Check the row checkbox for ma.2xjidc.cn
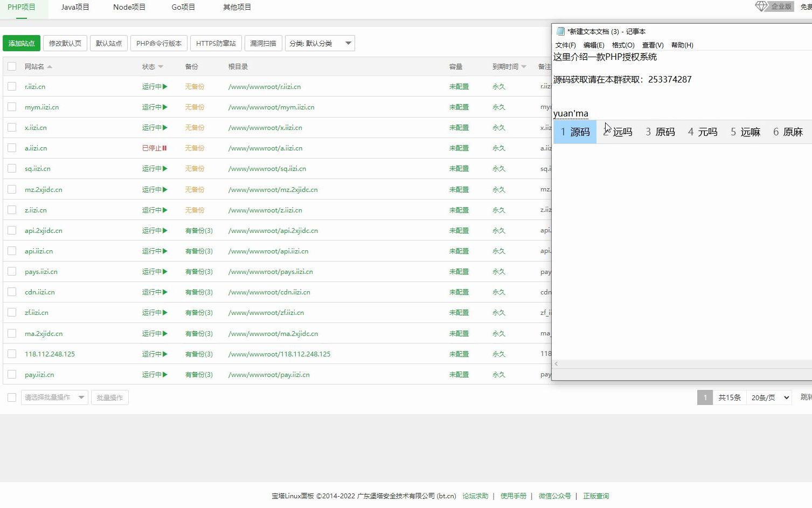The width and height of the screenshot is (812, 508). [12, 333]
